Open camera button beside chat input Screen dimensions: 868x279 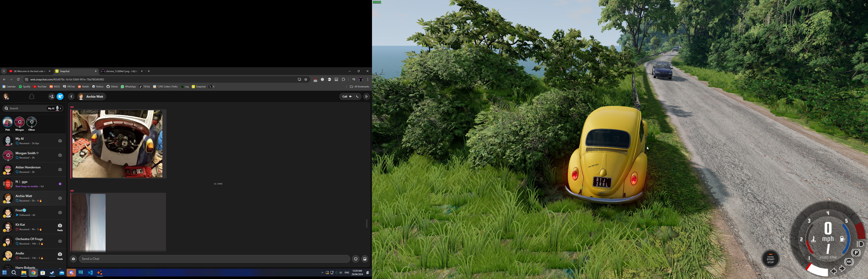point(73,259)
